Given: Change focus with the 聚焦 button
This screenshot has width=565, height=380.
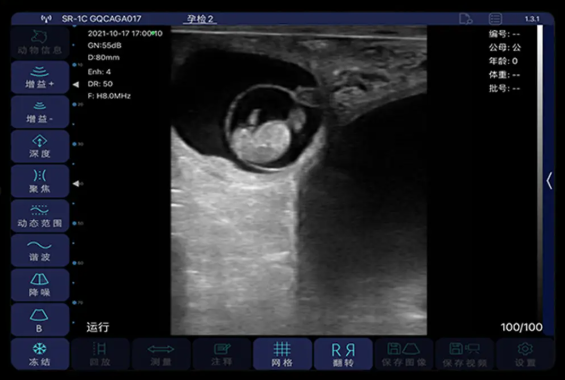Looking at the screenshot, I should pos(40,181).
